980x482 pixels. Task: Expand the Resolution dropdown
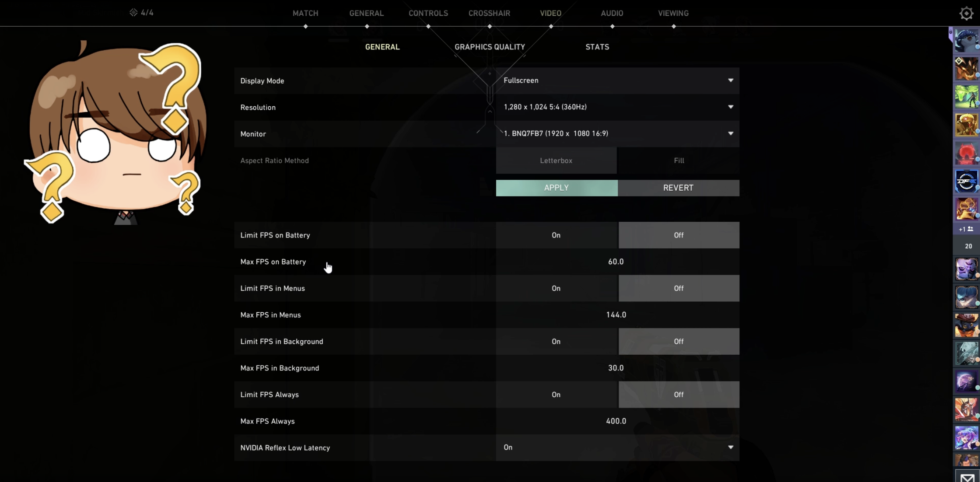pos(617,107)
